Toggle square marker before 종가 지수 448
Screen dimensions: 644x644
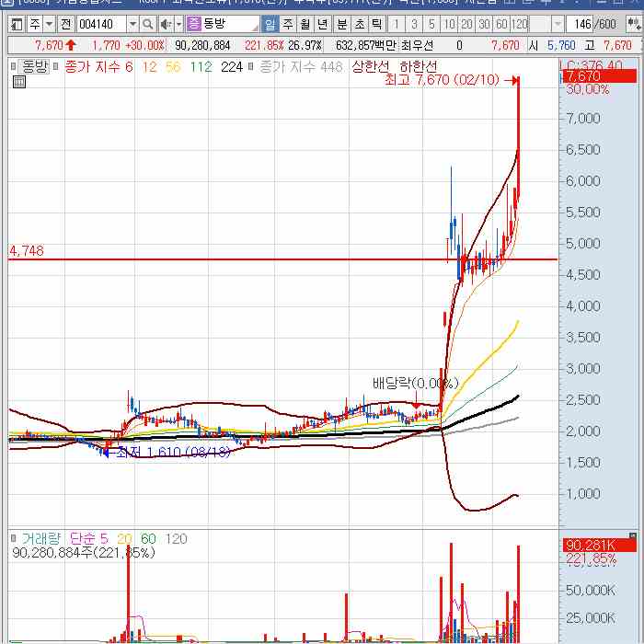(x=250, y=66)
